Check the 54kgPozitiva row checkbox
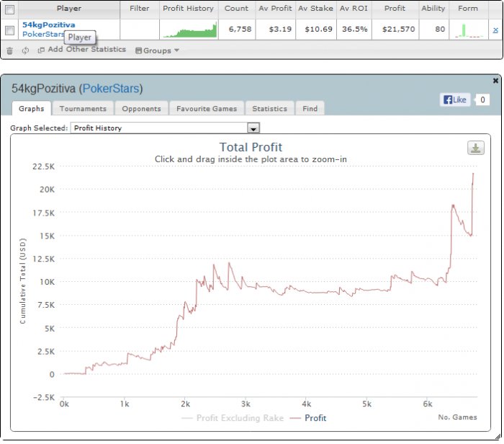 click(x=9, y=30)
